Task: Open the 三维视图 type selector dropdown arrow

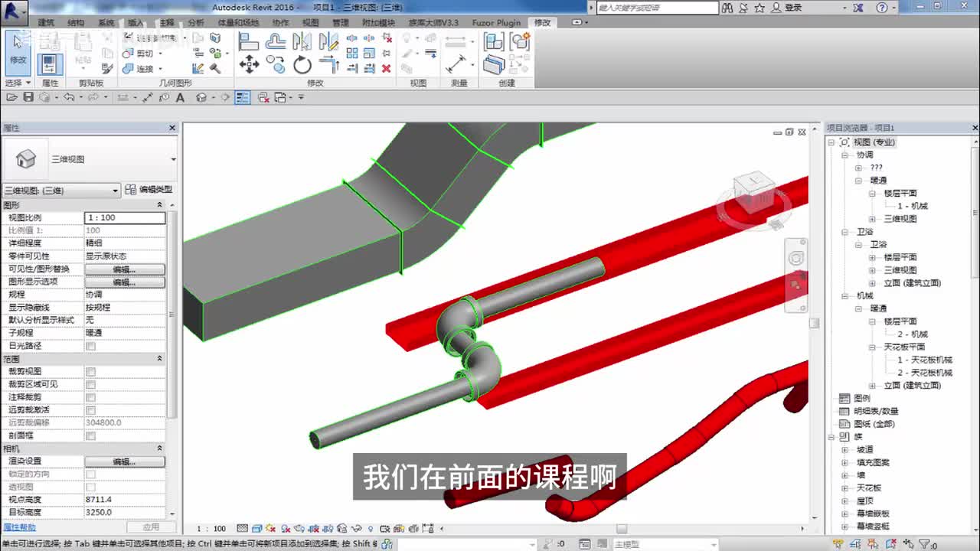Action: pyautogui.click(x=173, y=159)
